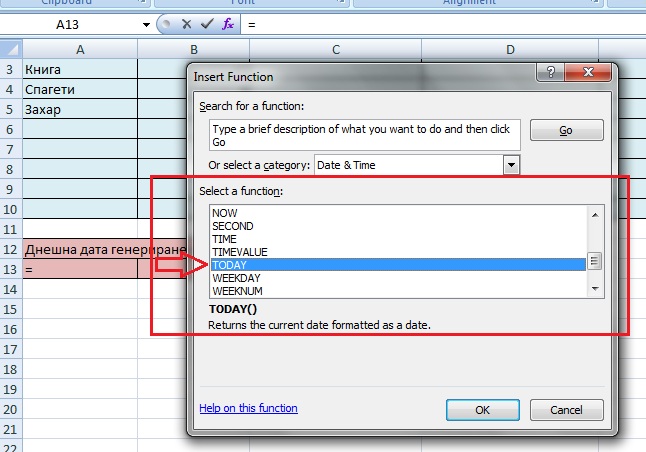Click the Name Box showing A13
This screenshot has width=646, height=452.
click(x=67, y=25)
